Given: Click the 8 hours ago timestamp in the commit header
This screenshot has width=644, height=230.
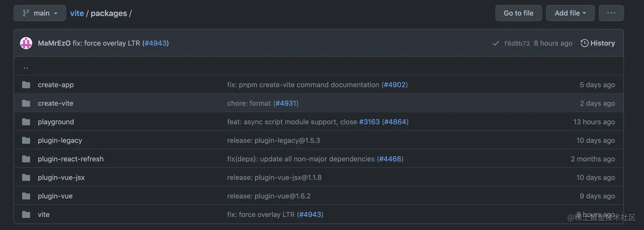Looking at the screenshot, I should [x=553, y=43].
